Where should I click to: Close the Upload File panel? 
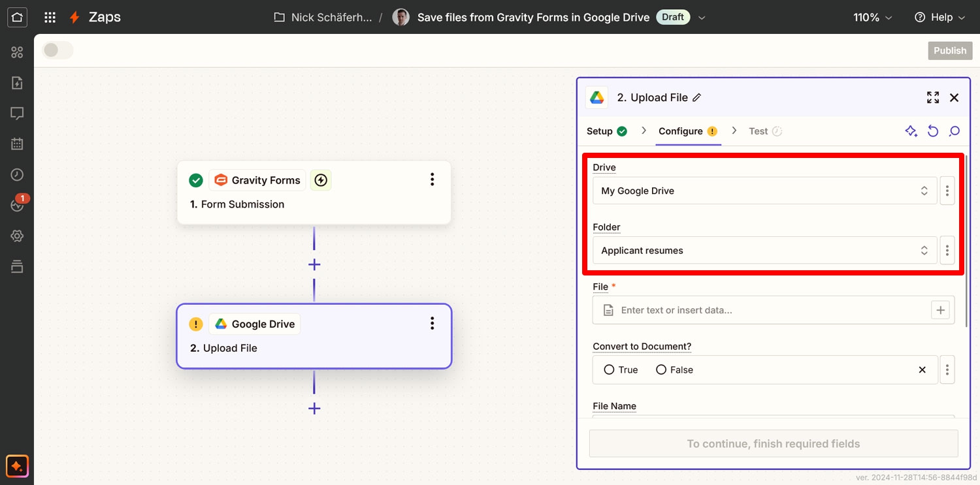[x=954, y=97]
